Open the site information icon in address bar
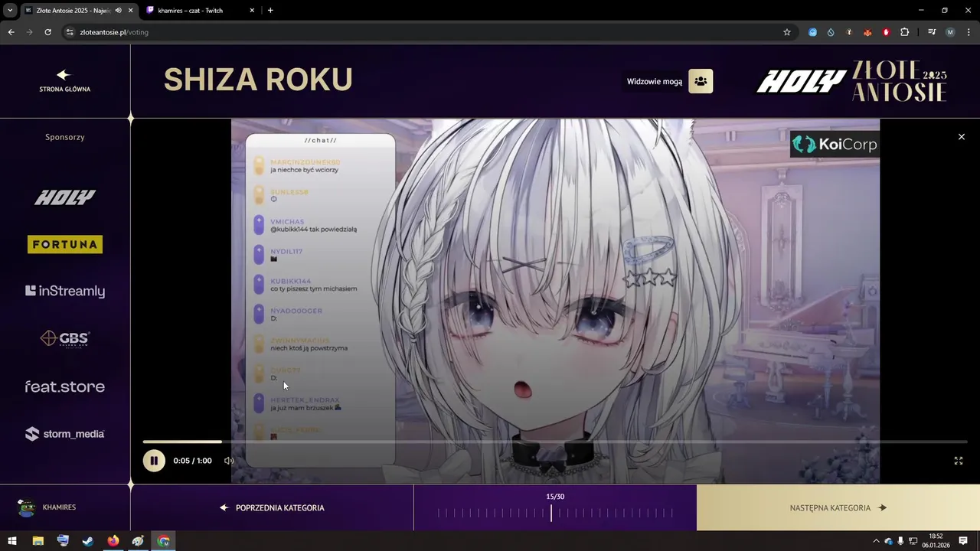This screenshot has width=980, height=551. pyautogui.click(x=70, y=32)
